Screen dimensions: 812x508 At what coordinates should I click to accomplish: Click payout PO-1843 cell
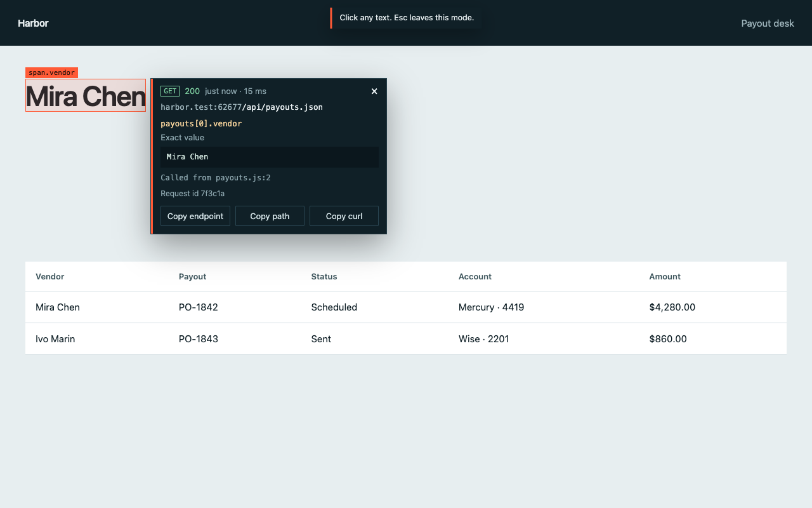pyautogui.click(x=199, y=339)
